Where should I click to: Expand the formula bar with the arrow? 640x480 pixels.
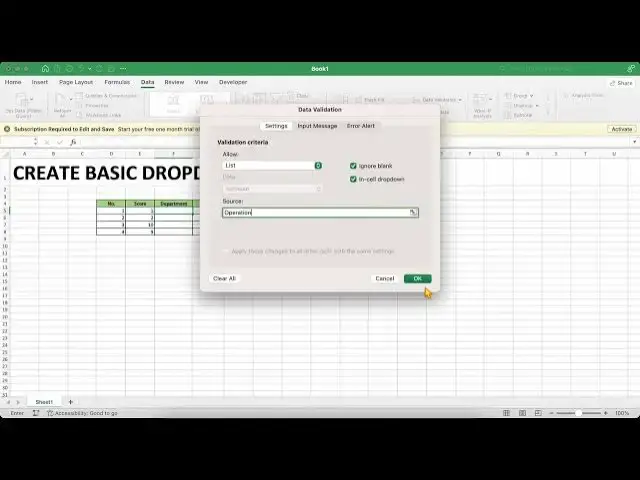pyautogui.click(x=634, y=142)
